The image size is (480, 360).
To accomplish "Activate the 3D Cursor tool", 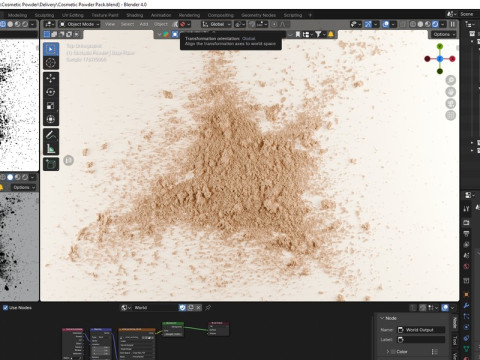I will [x=51, y=63].
